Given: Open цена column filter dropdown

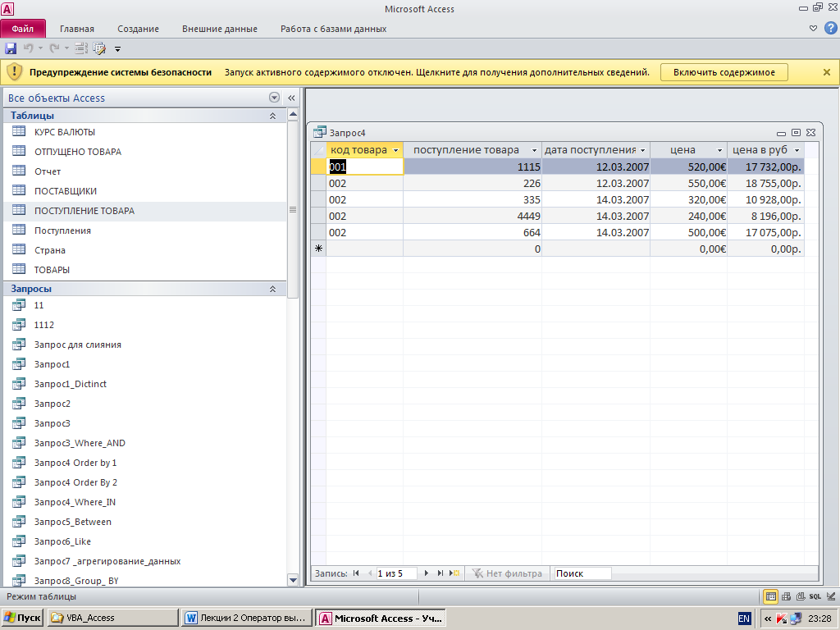Looking at the screenshot, I should coord(720,151).
